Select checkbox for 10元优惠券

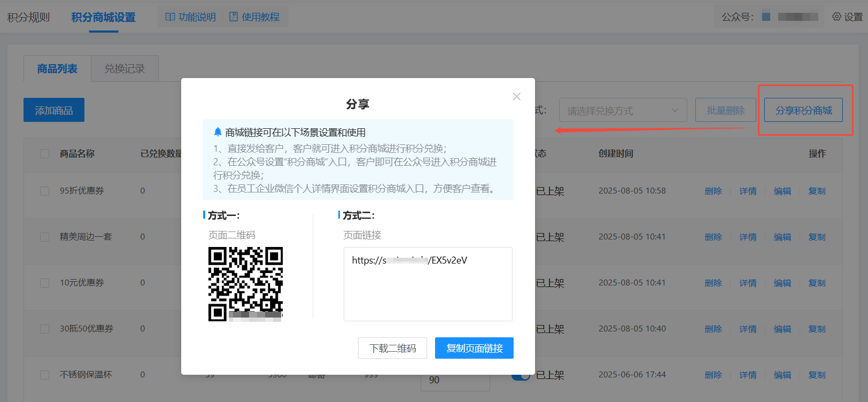(45, 283)
